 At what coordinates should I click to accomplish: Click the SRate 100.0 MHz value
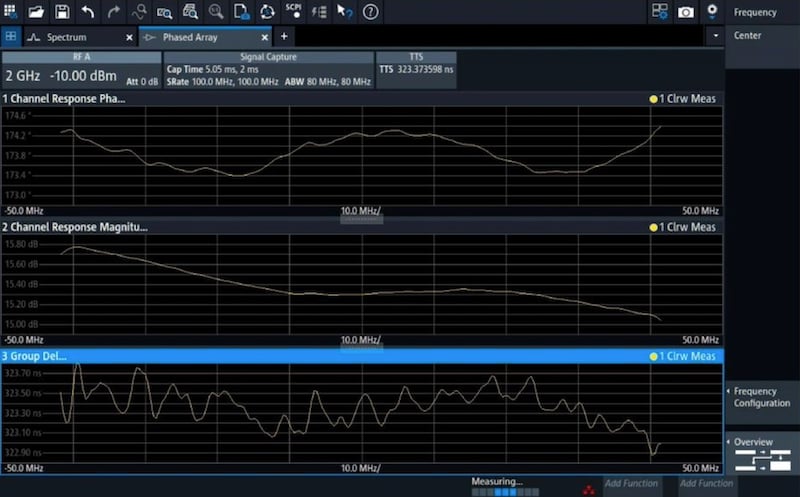point(222,82)
